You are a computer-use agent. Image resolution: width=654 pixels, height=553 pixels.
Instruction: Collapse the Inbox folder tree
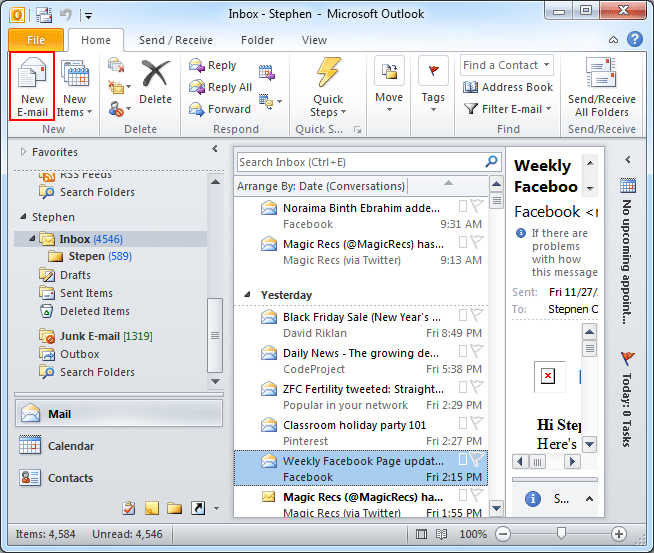pyautogui.click(x=32, y=239)
